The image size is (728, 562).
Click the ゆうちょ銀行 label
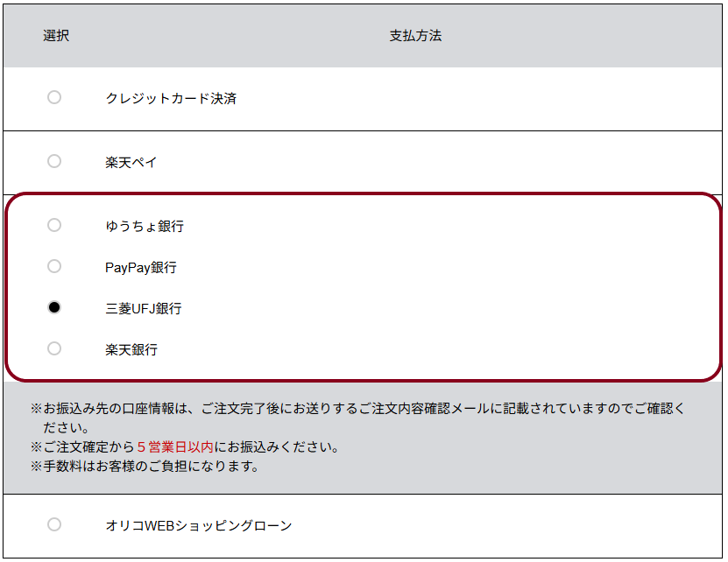[x=145, y=227]
